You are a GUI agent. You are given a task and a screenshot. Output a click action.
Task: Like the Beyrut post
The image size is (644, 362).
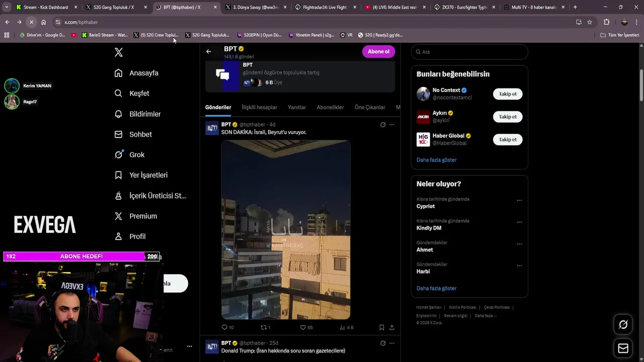pyautogui.click(x=306, y=327)
